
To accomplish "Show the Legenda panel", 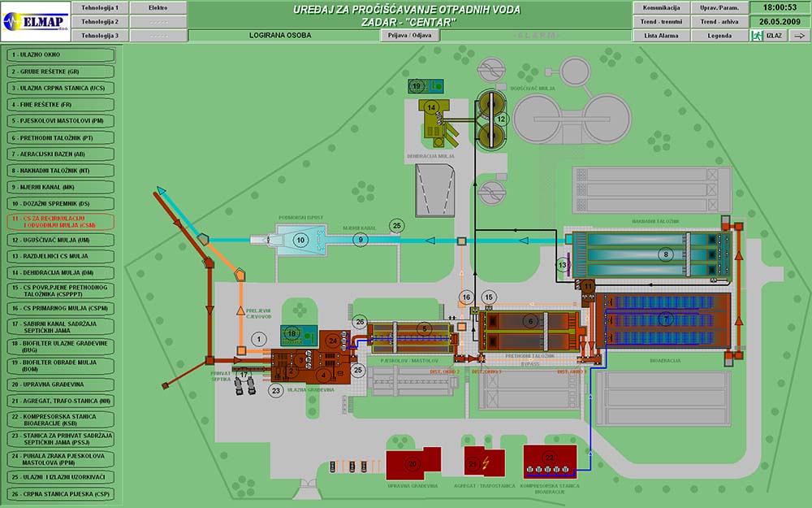I will (718, 36).
